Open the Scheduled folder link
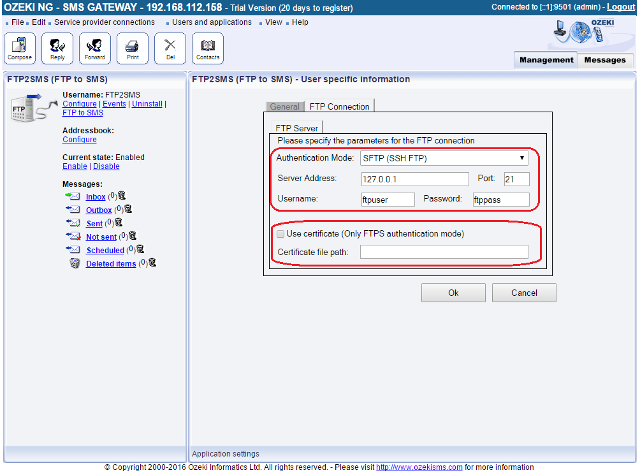Screen dimensions: 640x475 click(x=105, y=250)
